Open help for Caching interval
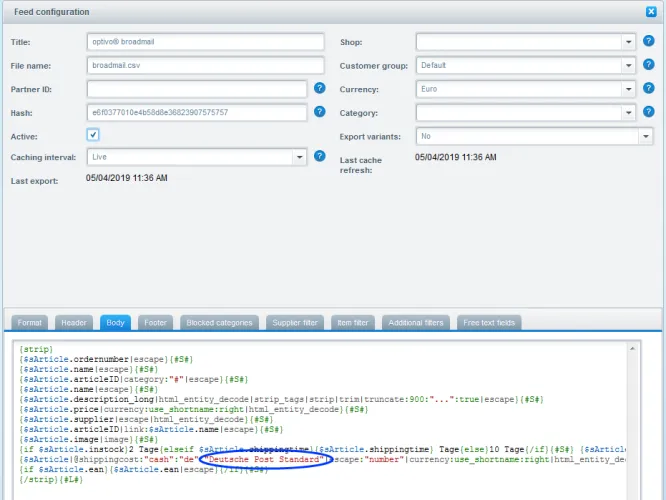The image size is (666, 500). tap(319, 156)
